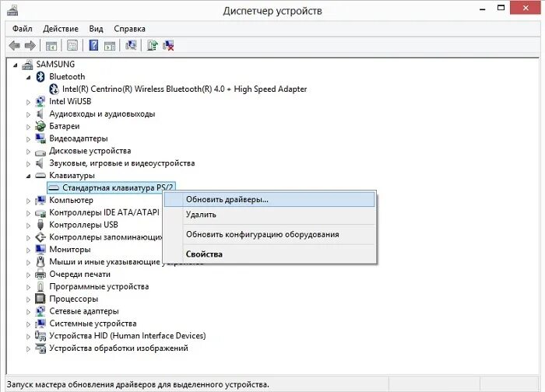Expand Аудиовходы и аудиовыходы
The width and height of the screenshot is (545, 392).
point(29,114)
